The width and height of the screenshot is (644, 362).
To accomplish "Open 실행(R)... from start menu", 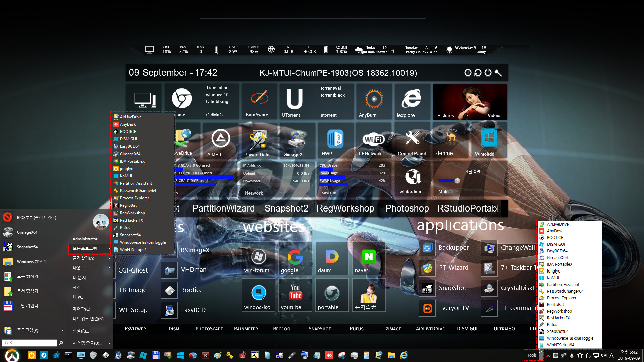I will (90, 331).
